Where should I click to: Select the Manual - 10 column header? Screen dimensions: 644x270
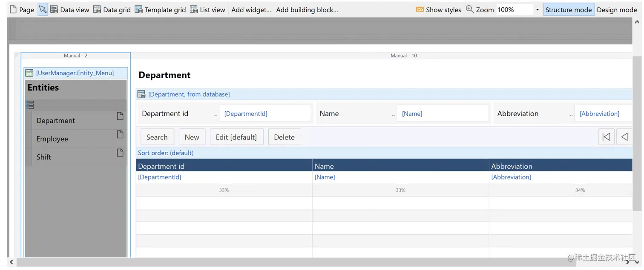coord(404,56)
